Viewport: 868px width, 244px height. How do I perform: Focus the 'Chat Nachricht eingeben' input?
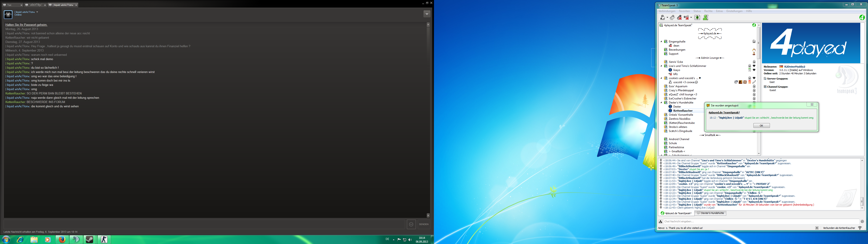[761, 221]
